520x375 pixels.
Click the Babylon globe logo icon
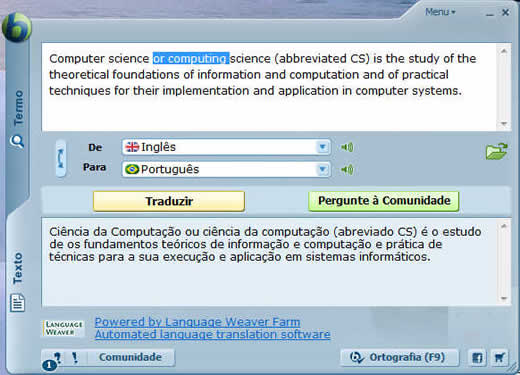point(17,28)
